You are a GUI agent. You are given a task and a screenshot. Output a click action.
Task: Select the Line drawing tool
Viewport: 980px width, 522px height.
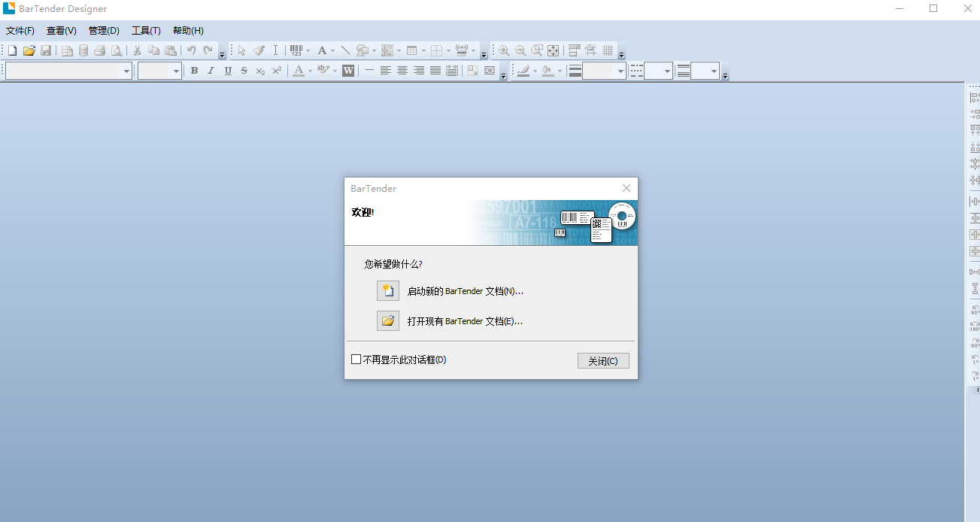point(346,50)
